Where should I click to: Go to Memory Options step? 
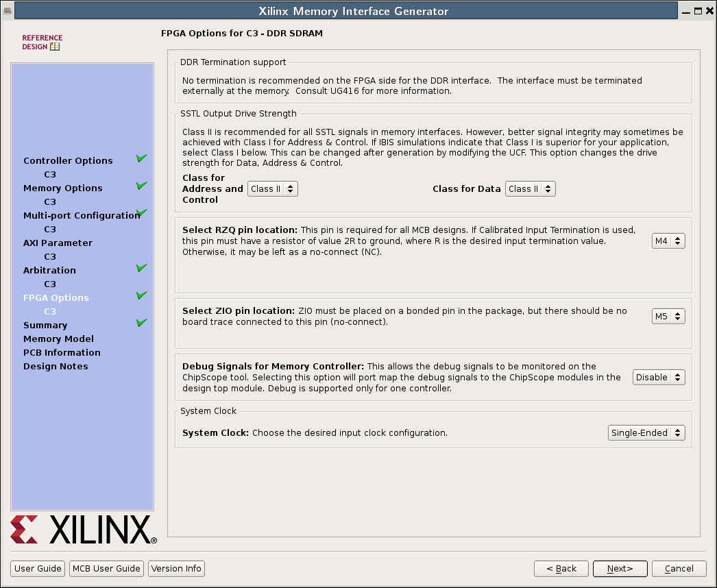coord(63,188)
